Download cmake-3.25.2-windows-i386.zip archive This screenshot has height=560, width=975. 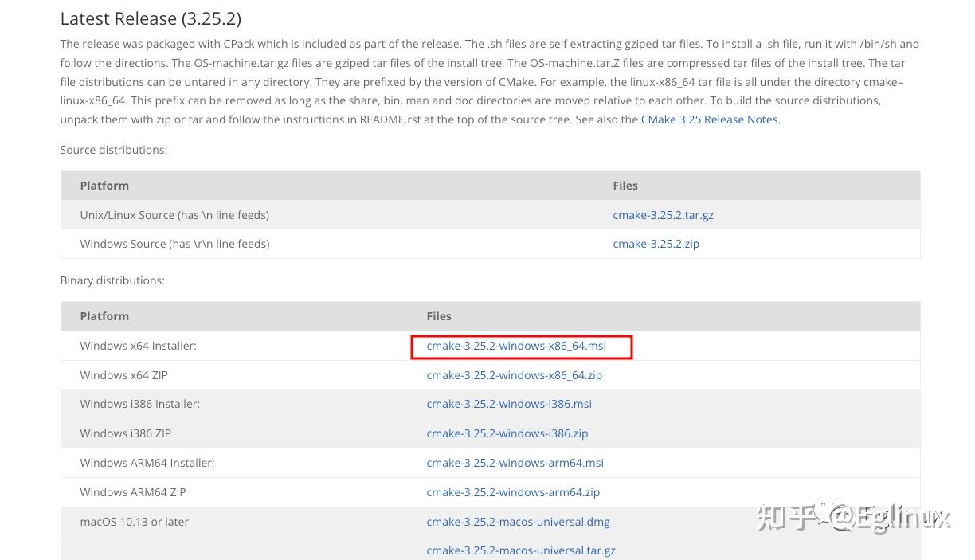(507, 433)
